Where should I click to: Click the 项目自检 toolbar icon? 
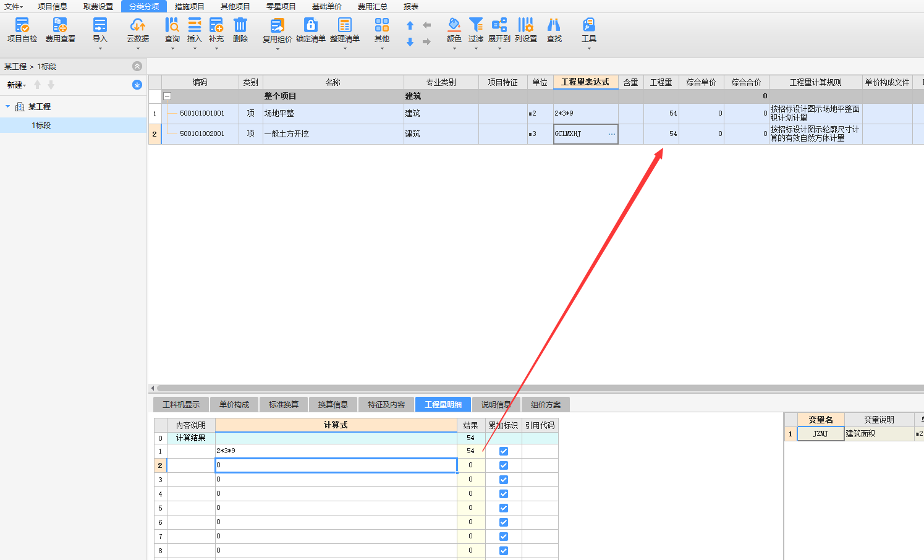coord(22,30)
